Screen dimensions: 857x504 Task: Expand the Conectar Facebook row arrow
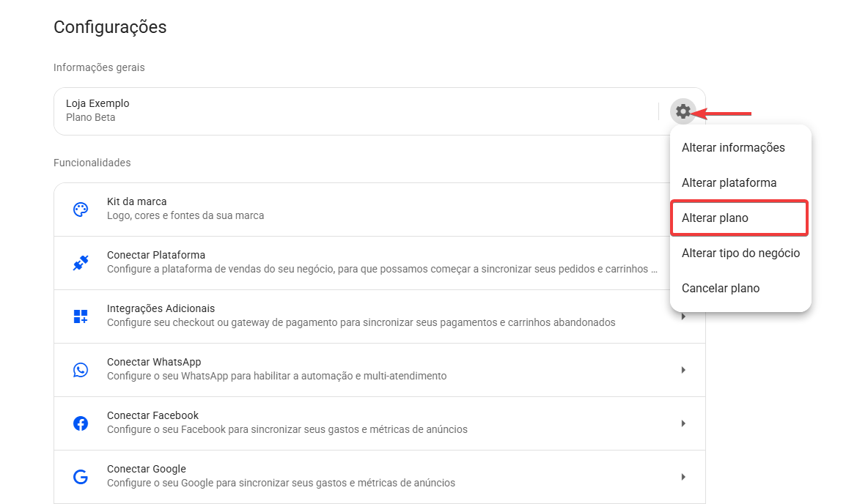pos(683,423)
